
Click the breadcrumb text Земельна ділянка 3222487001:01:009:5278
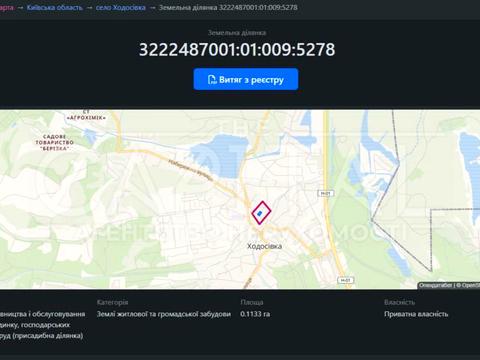click(x=228, y=7)
